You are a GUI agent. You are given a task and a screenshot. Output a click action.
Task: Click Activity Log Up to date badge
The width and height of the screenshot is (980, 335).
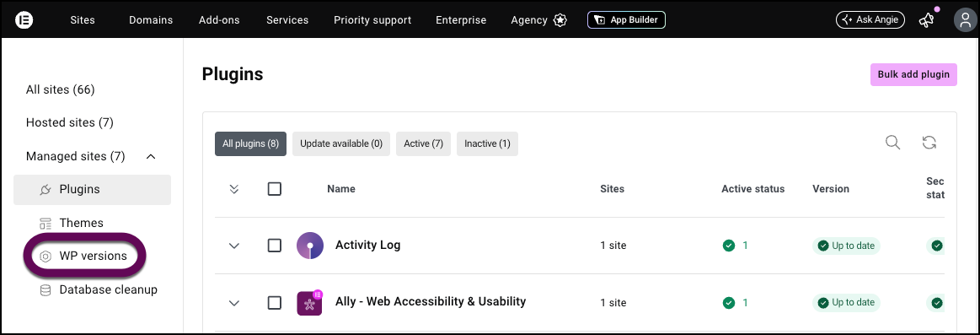[846, 246]
